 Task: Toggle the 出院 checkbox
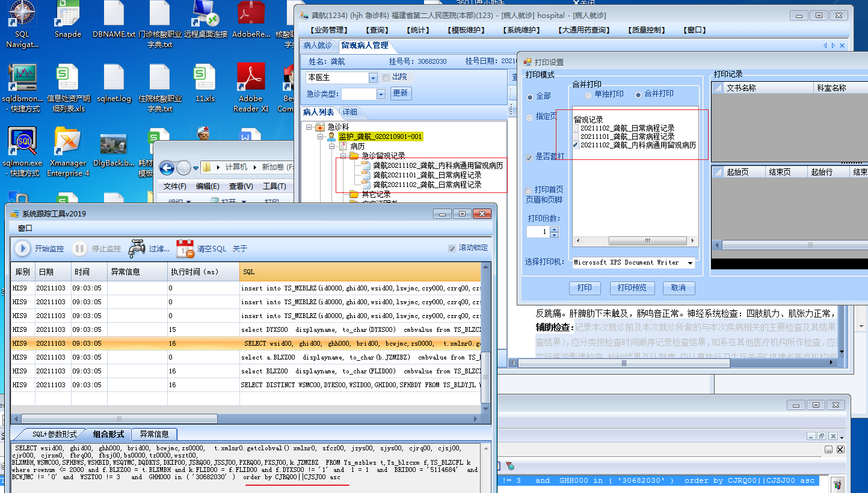point(386,78)
